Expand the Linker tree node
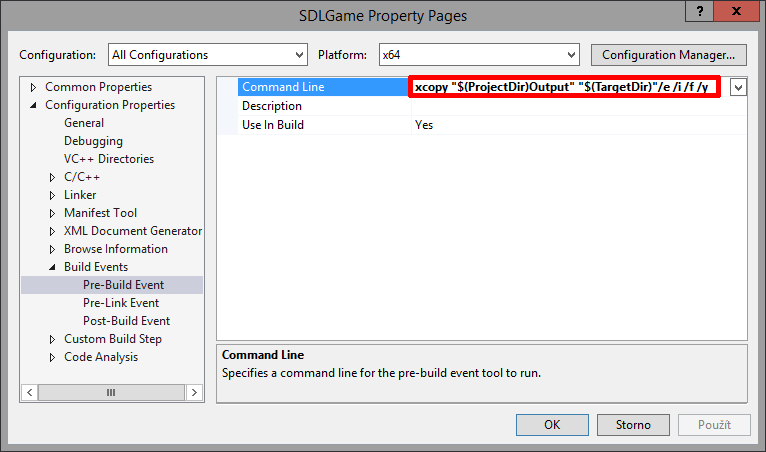 coord(53,195)
